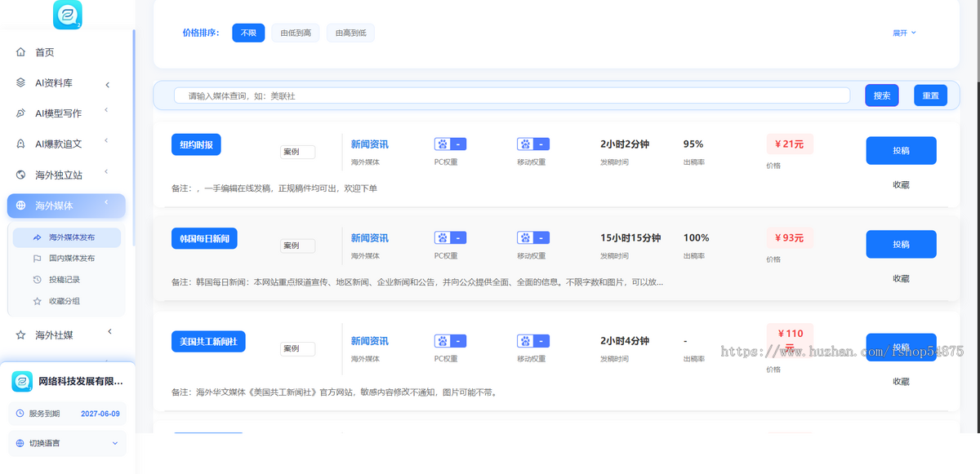Click 移动权重 paw badge for 韩国每日新闻
This screenshot has height=474, width=980.
coord(533,238)
